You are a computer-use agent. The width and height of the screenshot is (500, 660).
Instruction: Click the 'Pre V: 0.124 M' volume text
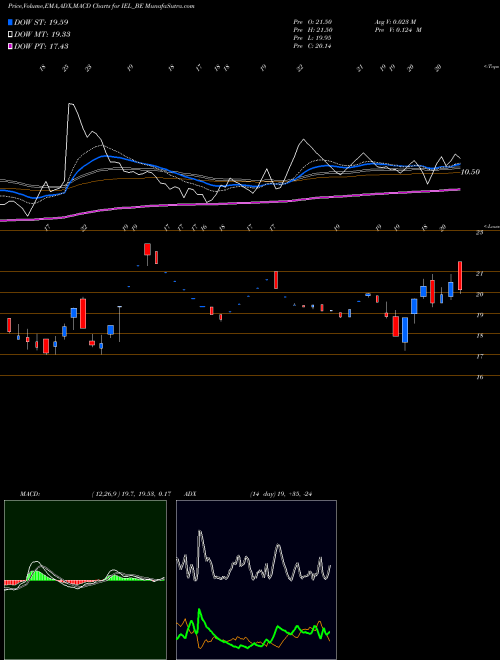tap(398, 30)
